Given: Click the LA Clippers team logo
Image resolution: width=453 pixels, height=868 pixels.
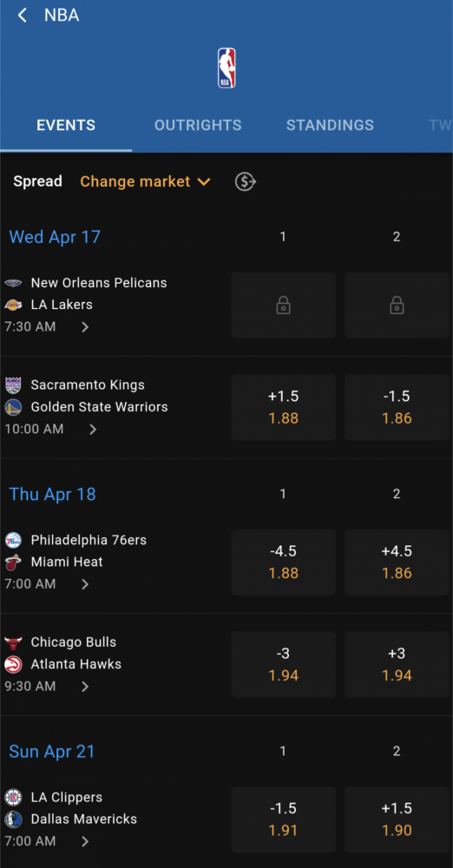Looking at the screenshot, I should 13,797.
